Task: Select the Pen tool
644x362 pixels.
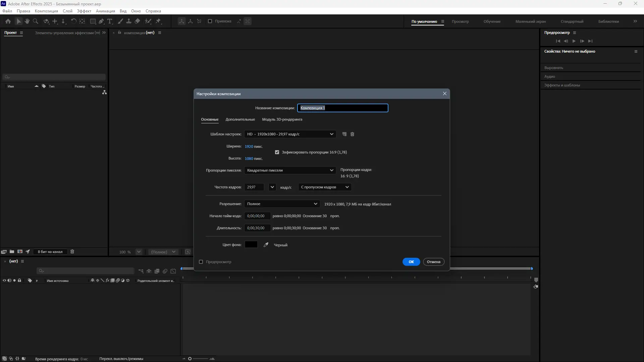Action: (x=101, y=21)
